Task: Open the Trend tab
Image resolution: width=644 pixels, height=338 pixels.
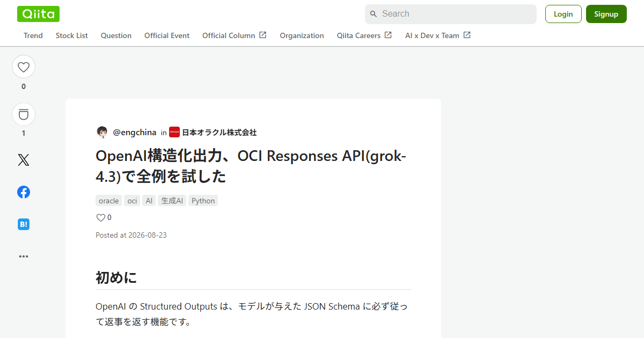Action: pyautogui.click(x=33, y=35)
